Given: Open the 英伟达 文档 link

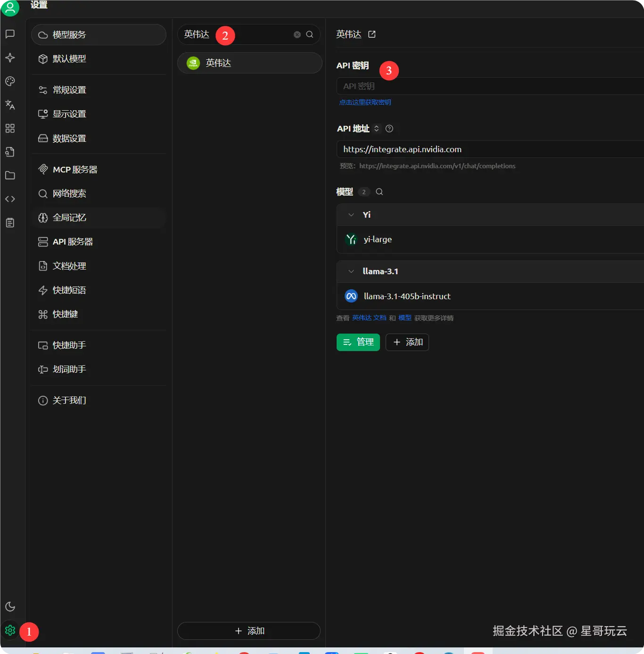Looking at the screenshot, I should tap(369, 318).
